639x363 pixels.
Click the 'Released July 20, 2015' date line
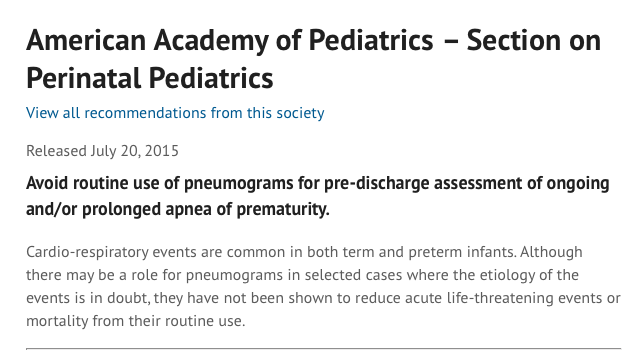pyautogui.click(x=102, y=151)
